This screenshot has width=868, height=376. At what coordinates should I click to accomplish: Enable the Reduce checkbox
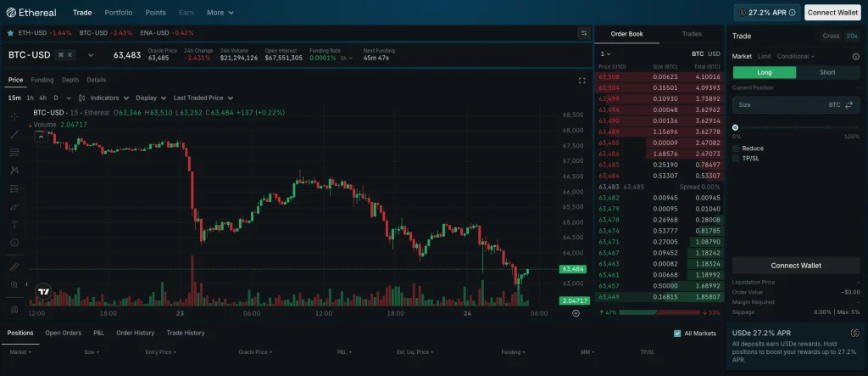(736, 149)
